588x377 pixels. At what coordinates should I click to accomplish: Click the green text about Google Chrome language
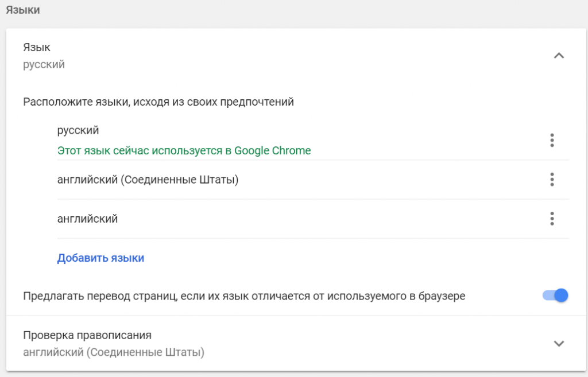coord(184,151)
